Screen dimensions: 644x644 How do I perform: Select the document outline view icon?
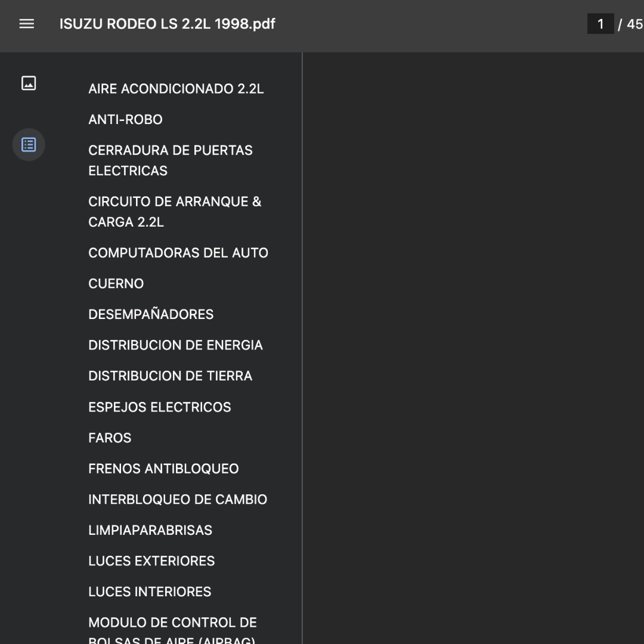29,144
